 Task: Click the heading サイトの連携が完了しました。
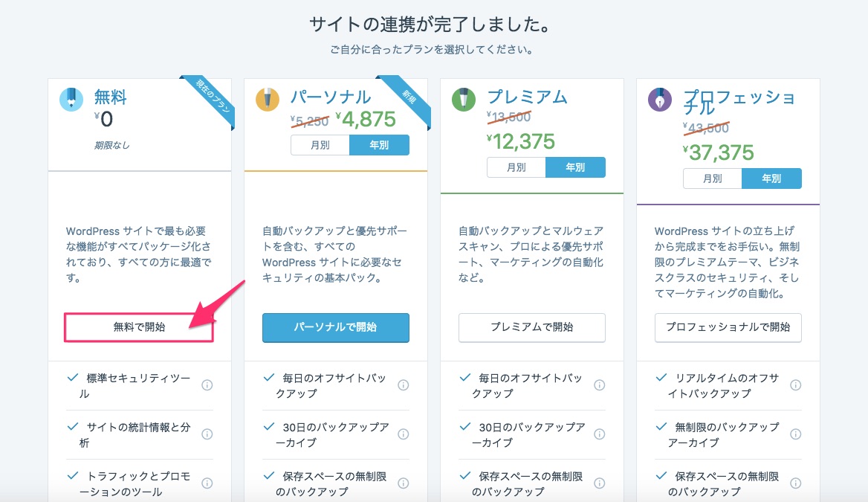(431, 25)
